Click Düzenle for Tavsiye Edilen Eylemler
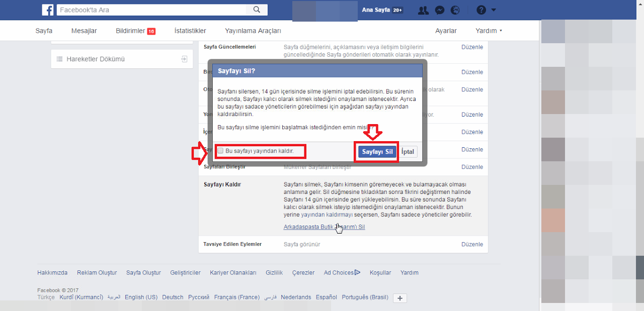The height and width of the screenshot is (311, 644). pyautogui.click(x=472, y=244)
